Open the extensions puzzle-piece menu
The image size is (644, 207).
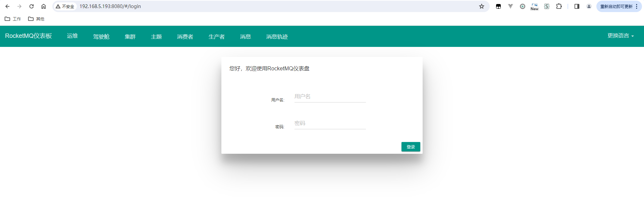[x=559, y=6]
